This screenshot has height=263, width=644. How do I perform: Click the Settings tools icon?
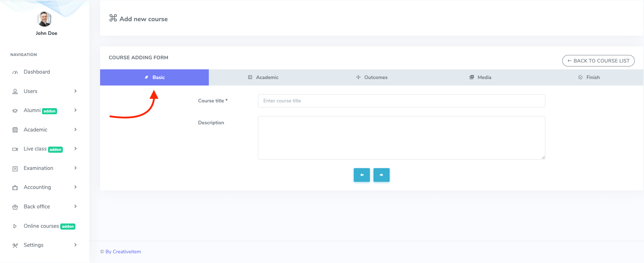pyautogui.click(x=15, y=245)
